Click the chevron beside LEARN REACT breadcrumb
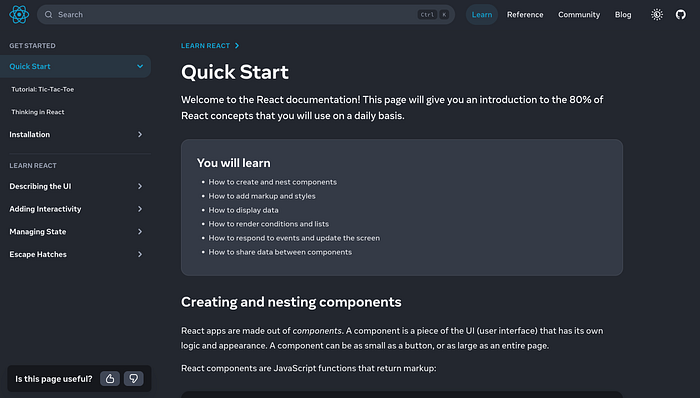Viewport: 700px width, 398px height. (237, 46)
